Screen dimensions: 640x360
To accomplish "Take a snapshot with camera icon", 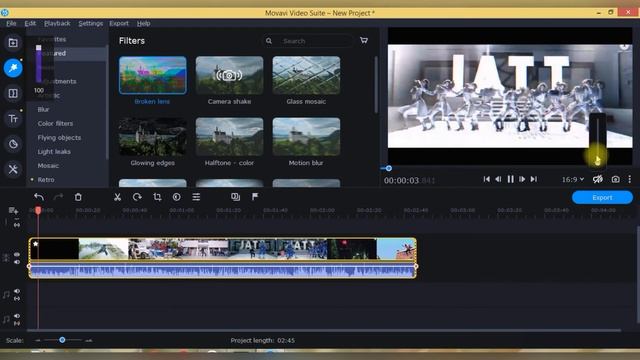I will [x=616, y=179].
